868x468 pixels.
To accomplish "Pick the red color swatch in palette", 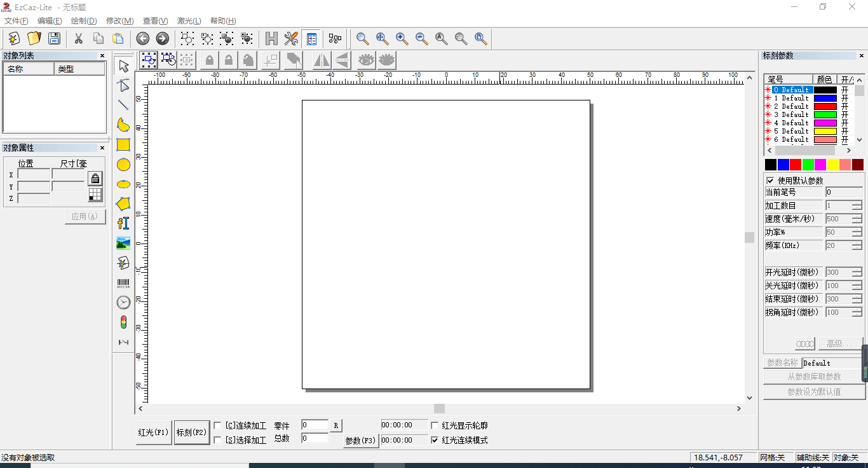I will coord(795,165).
